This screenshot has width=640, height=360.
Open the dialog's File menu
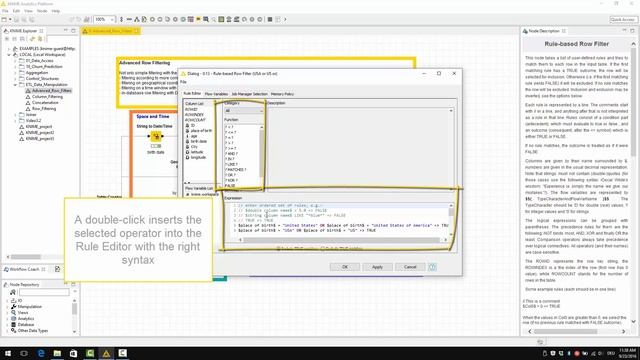183,82
